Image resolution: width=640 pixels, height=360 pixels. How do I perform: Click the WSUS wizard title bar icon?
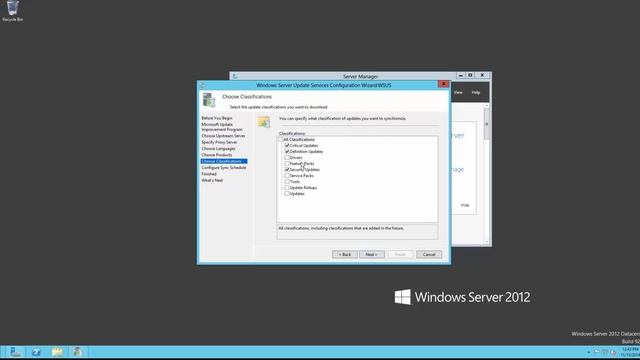coord(203,85)
